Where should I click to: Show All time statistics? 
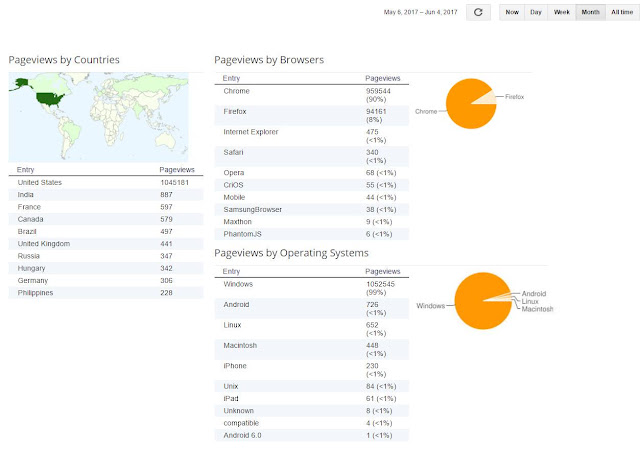click(622, 12)
